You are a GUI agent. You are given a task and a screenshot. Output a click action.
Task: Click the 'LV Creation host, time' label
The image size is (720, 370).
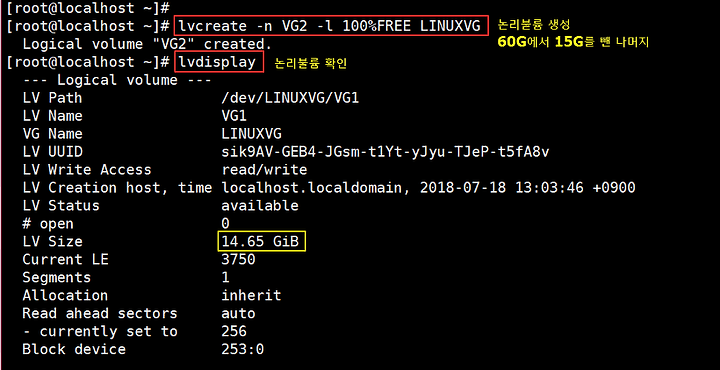coord(117,188)
